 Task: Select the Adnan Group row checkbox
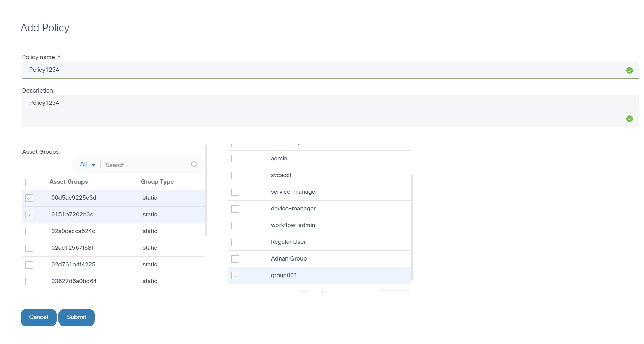click(235, 259)
